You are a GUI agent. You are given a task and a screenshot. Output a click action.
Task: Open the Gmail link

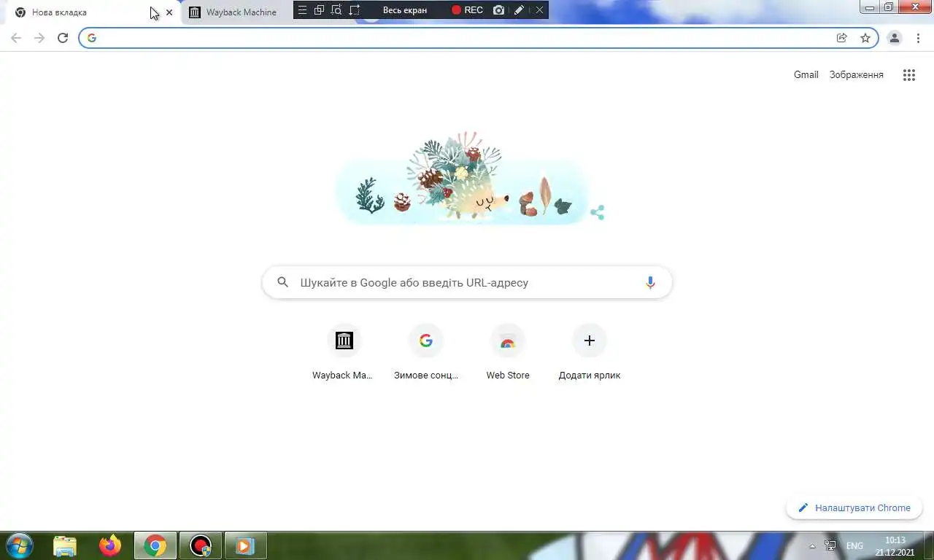click(806, 74)
